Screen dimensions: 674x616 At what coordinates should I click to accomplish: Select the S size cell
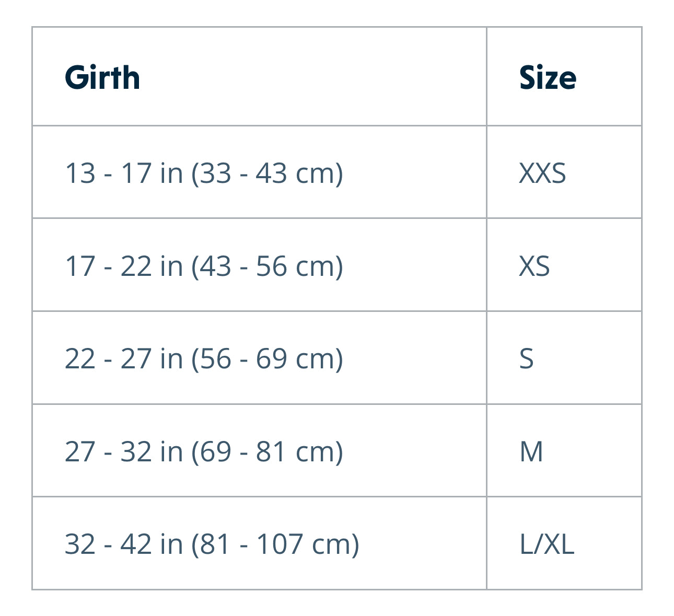pos(527,359)
